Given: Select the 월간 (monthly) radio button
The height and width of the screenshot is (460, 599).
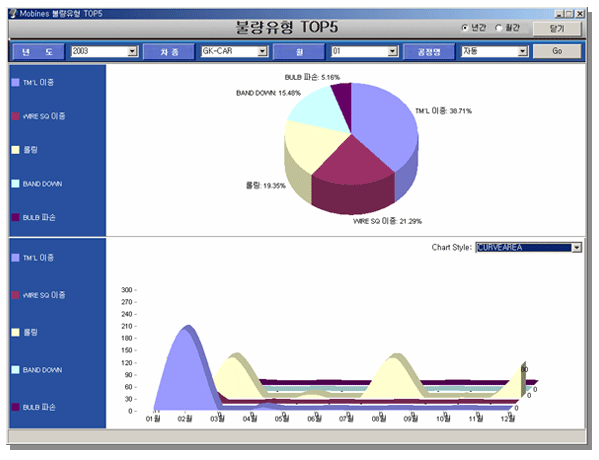Looking at the screenshot, I should (498, 28).
